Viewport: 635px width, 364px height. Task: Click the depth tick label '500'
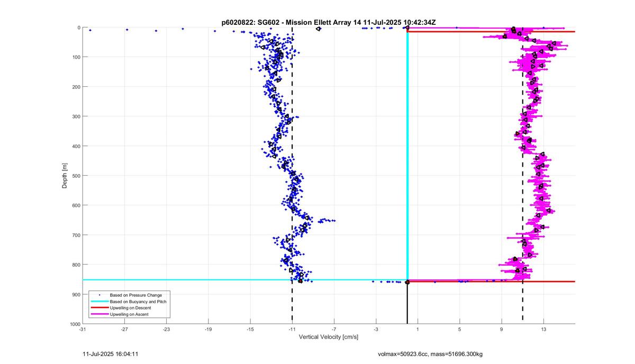pyautogui.click(x=75, y=176)
